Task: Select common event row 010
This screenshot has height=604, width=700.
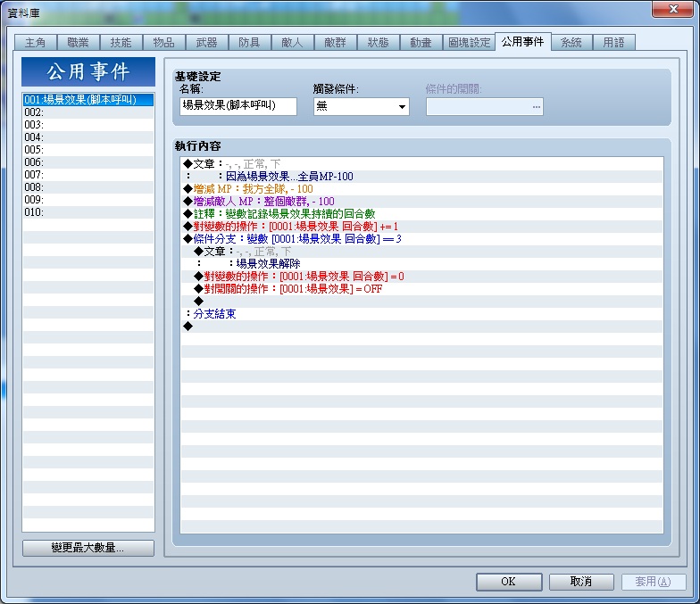Action: click(87, 212)
